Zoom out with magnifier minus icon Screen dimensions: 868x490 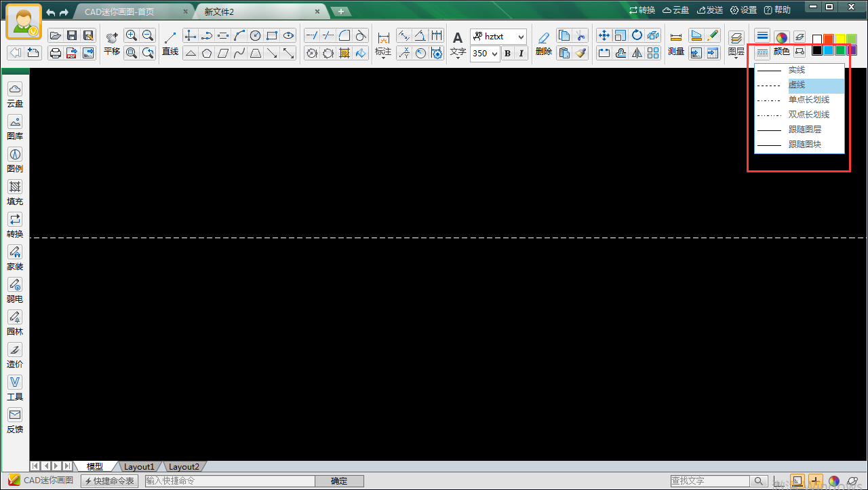[148, 35]
